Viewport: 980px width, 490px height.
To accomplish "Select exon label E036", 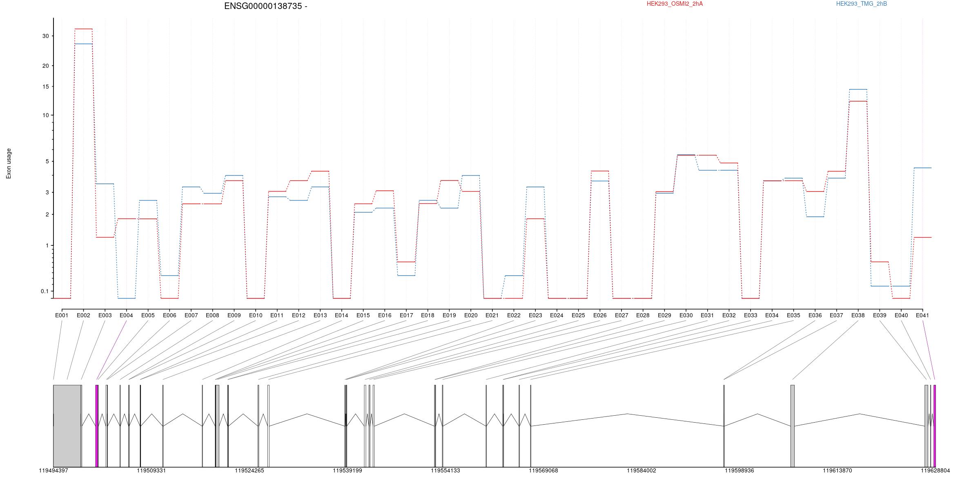I will click(815, 315).
